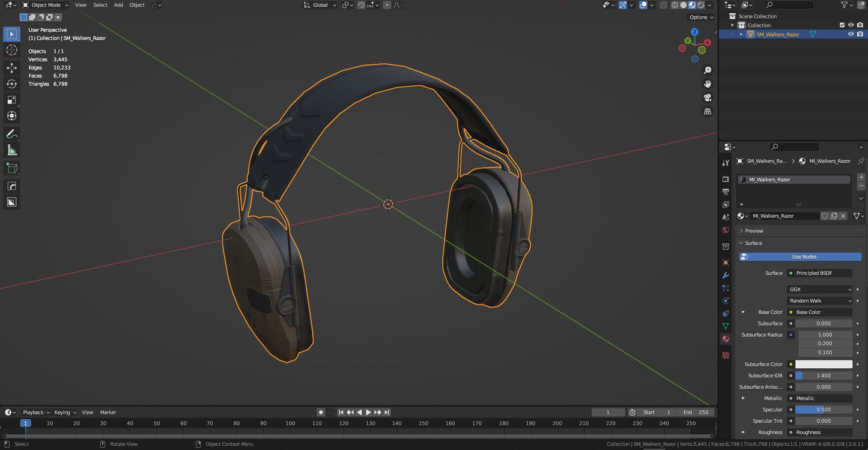Switch to Material Preview shading mode

point(692,5)
